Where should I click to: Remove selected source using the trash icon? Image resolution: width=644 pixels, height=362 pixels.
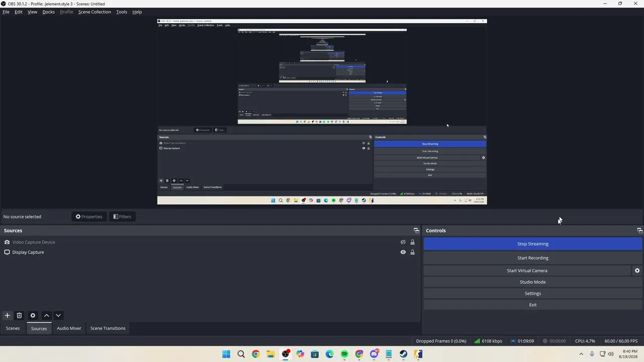click(x=19, y=315)
